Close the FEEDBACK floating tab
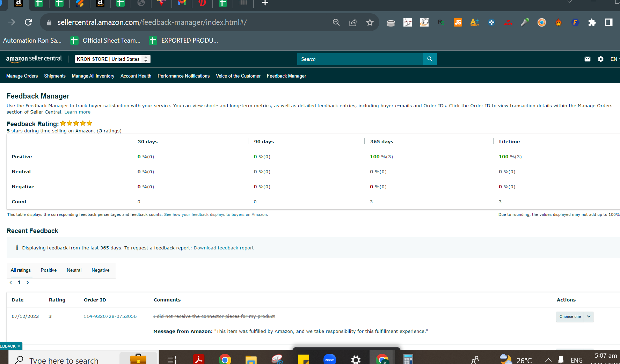This screenshot has width=620, height=364. [19, 346]
